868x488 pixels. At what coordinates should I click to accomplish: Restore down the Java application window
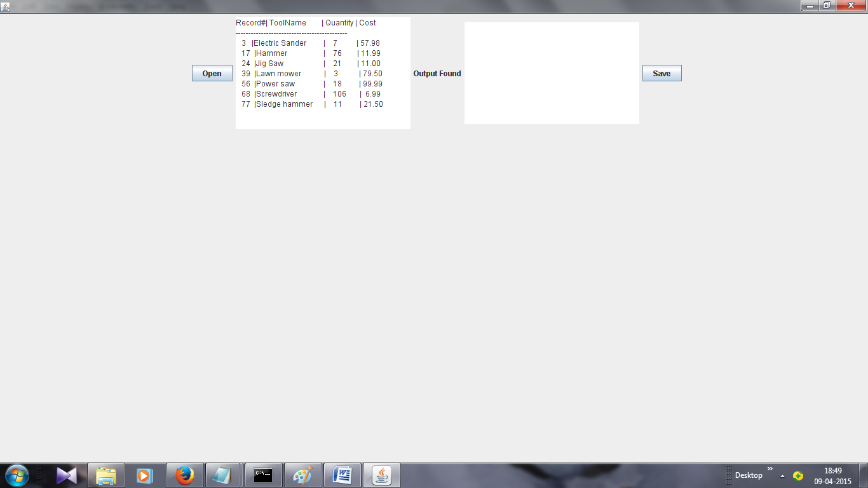827,6
